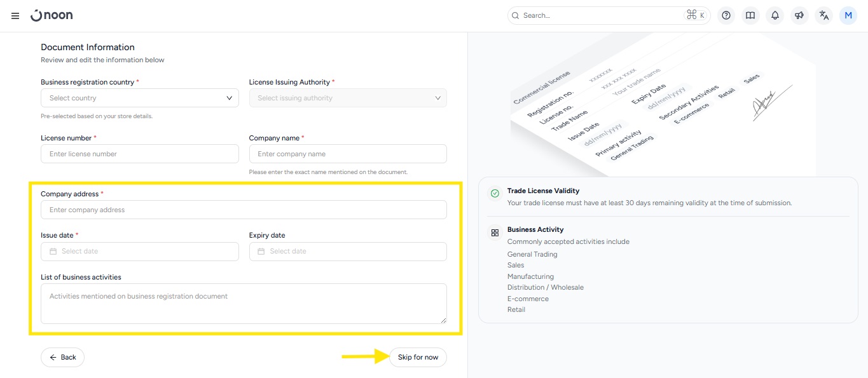868x378 pixels.
Task: Open the documentation book icon
Action: 750,16
